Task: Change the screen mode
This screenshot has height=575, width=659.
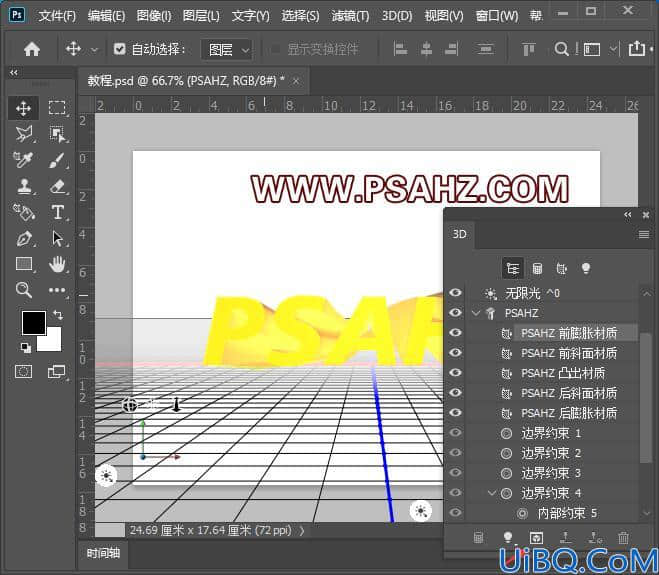Action: click(x=56, y=372)
